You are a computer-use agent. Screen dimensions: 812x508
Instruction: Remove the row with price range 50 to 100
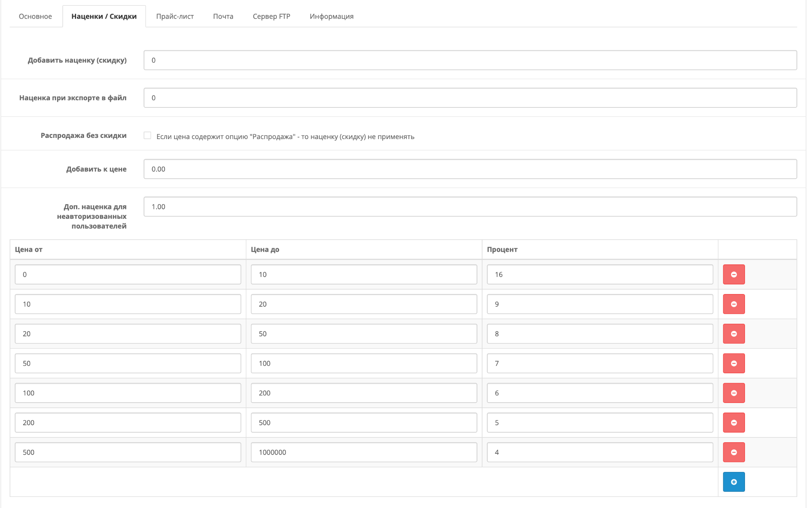click(733, 363)
